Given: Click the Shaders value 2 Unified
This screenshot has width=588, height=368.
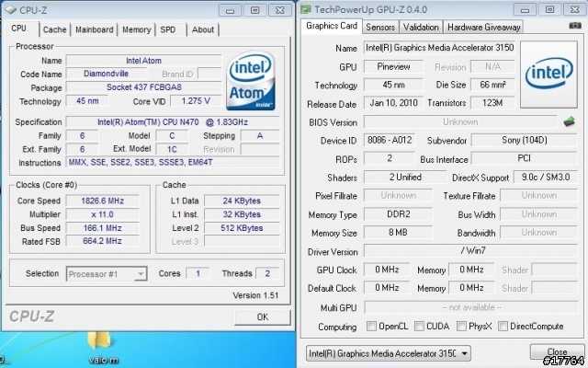Looking at the screenshot, I should 405,177.
